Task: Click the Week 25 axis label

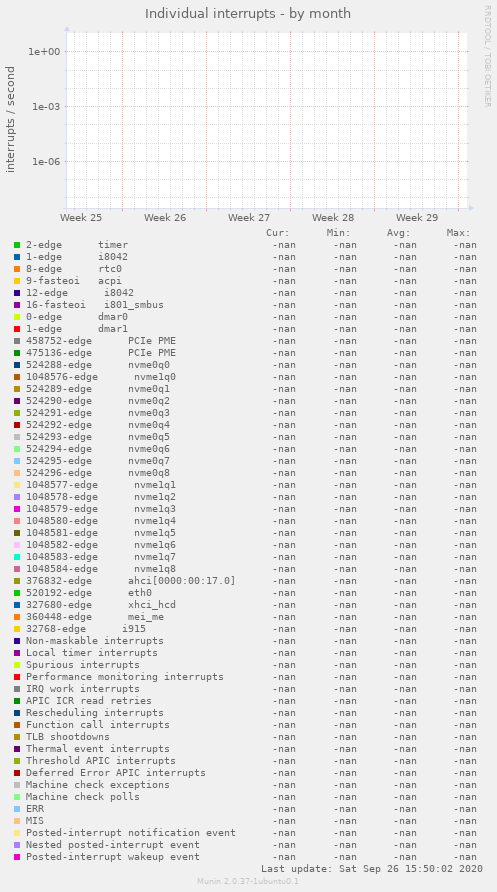Action: (81, 218)
